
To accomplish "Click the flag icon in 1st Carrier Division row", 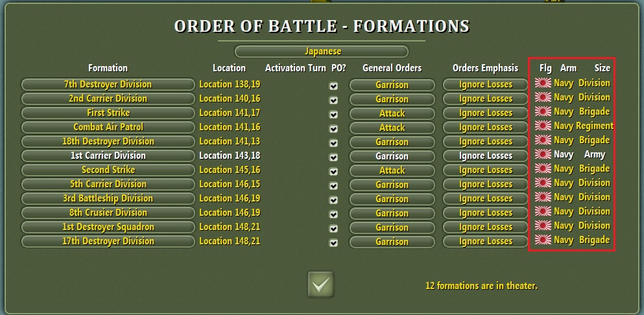I will point(543,154).
